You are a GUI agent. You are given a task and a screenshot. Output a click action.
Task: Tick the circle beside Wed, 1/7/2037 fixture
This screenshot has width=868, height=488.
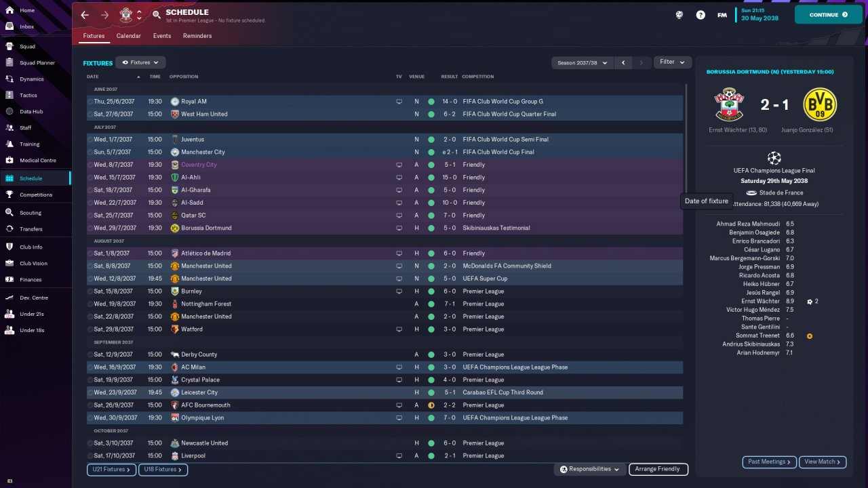click(x=90, y=140)
